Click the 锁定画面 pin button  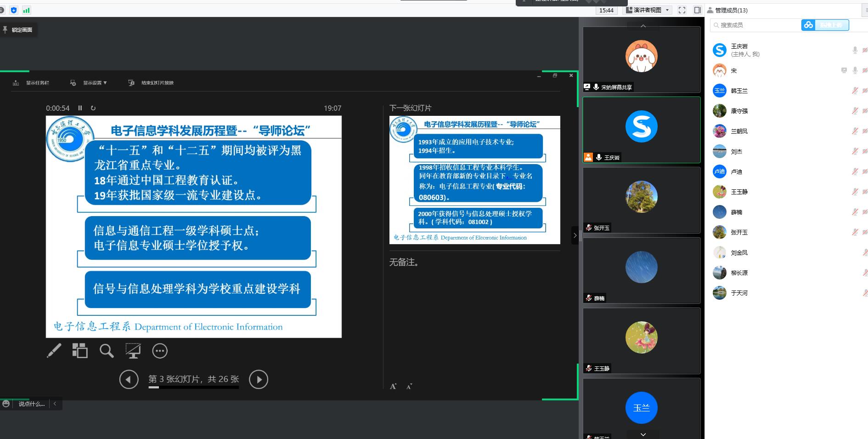click(x=18, y=30)
